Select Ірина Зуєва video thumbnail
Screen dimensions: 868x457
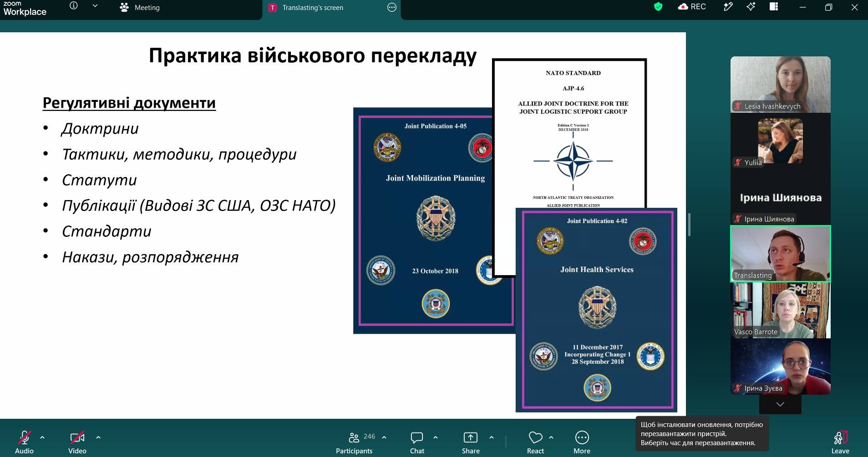tap(781, 367)
